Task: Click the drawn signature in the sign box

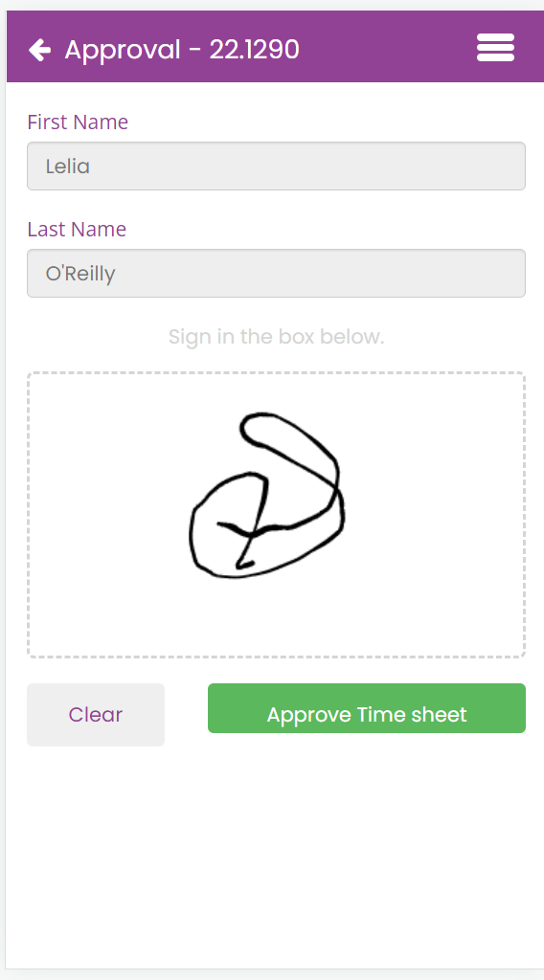Action: 267,495
